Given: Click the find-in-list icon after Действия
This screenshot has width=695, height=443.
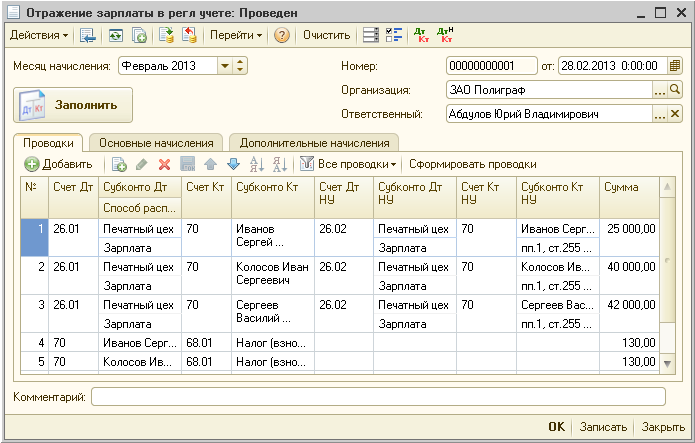Looking at the screenshot, I should coord(88,35).
